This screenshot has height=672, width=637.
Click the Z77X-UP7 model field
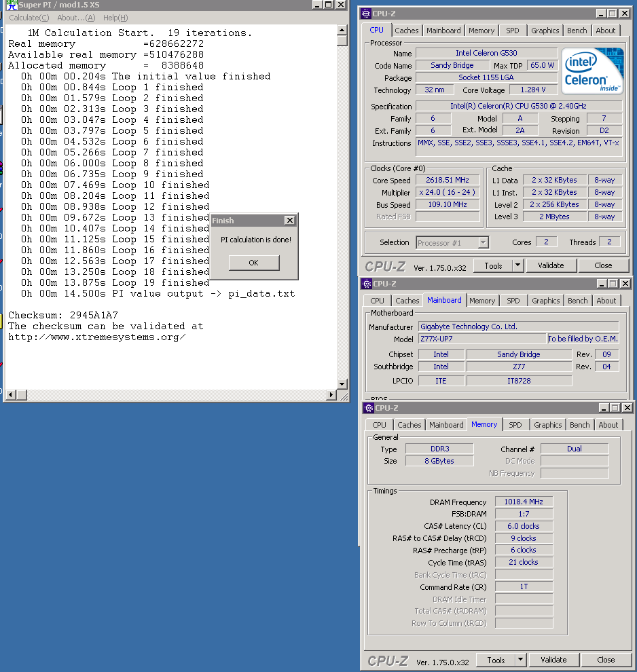(x=482, y=339)
